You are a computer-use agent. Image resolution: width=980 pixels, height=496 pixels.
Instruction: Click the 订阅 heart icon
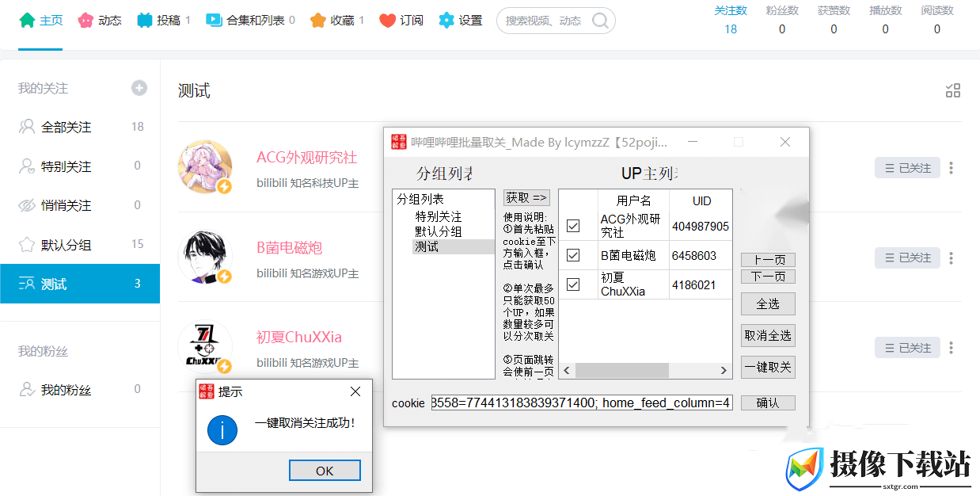(387, 21)
